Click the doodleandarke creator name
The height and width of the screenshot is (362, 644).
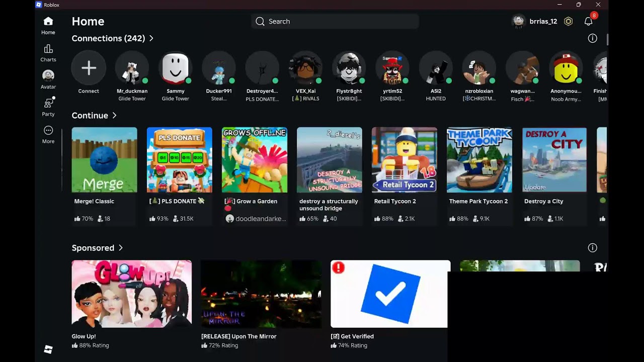261,219
